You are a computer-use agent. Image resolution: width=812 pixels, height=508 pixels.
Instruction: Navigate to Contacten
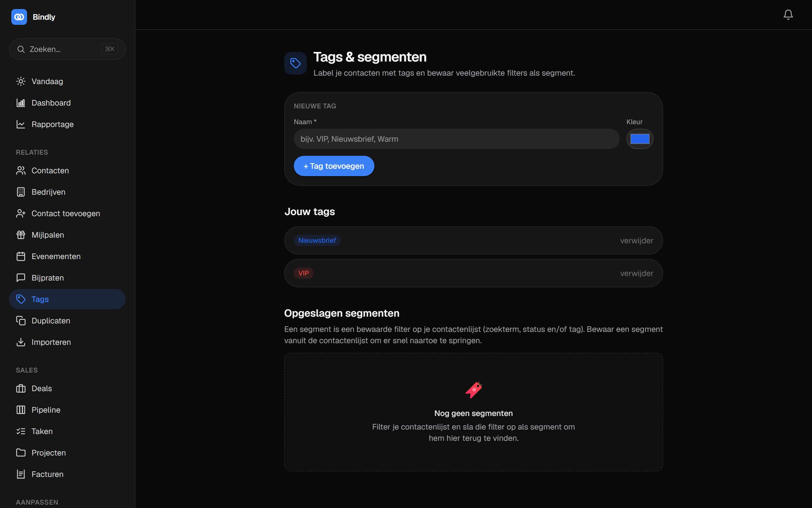(67, 171)
